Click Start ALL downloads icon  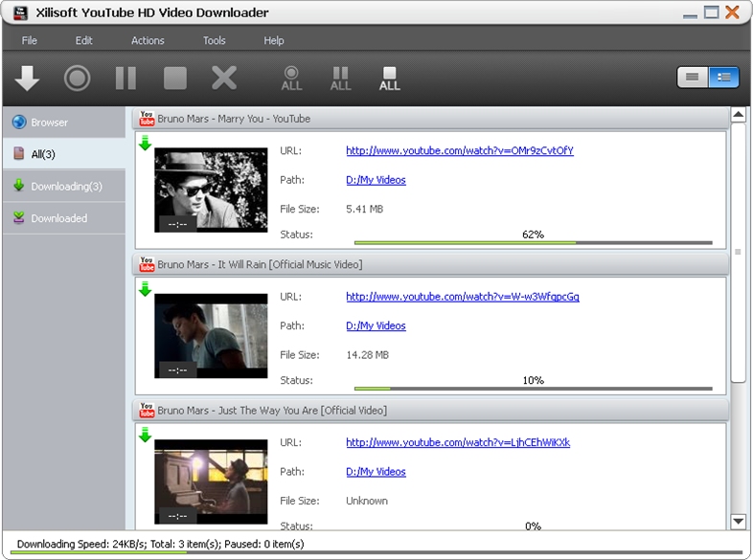click(291, 78)
